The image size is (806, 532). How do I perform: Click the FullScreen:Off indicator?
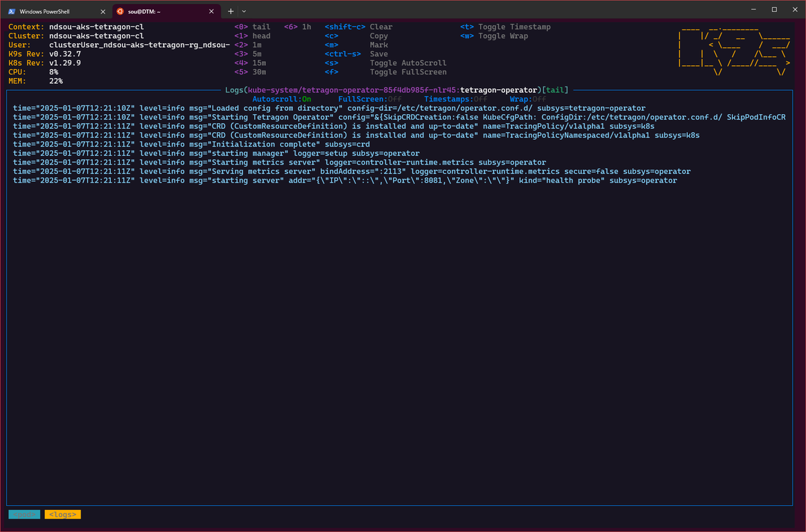[x=370, y=99]
